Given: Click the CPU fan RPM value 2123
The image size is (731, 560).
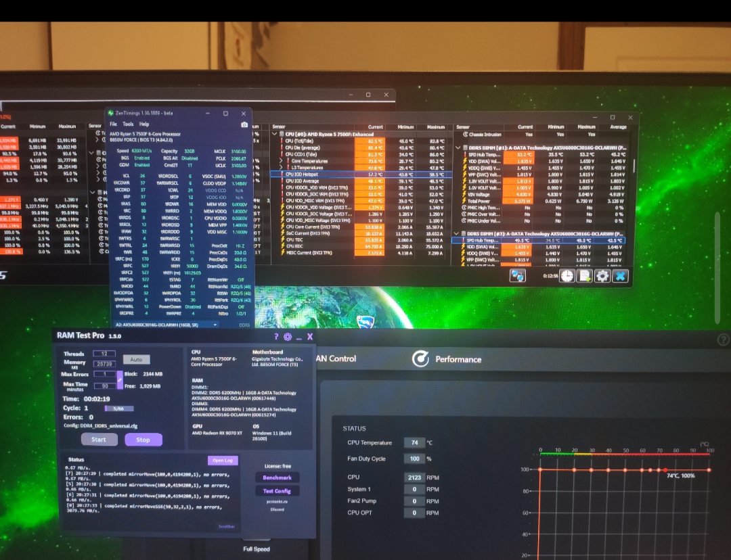Looking at the screenshot, I should (414, 477).
